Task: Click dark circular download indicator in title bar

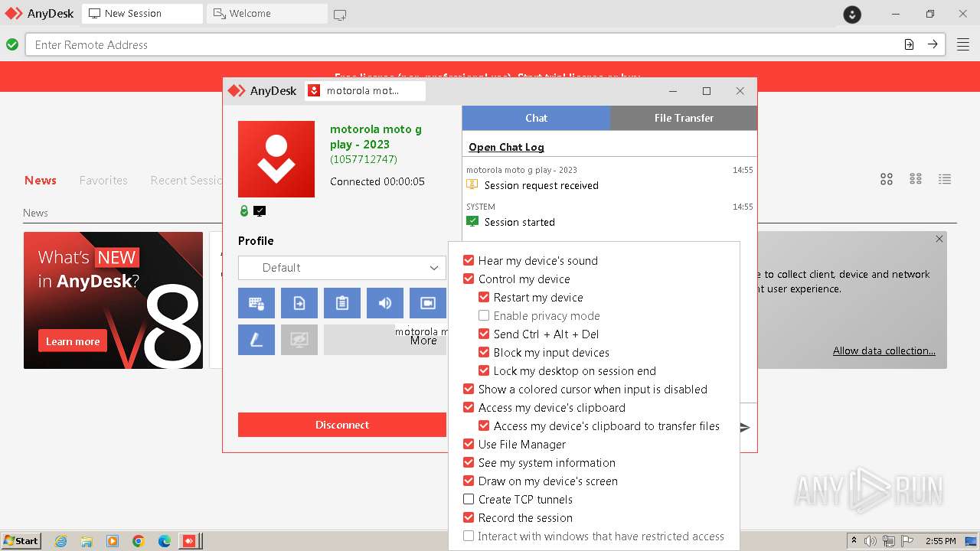Action: coord(852,14)
